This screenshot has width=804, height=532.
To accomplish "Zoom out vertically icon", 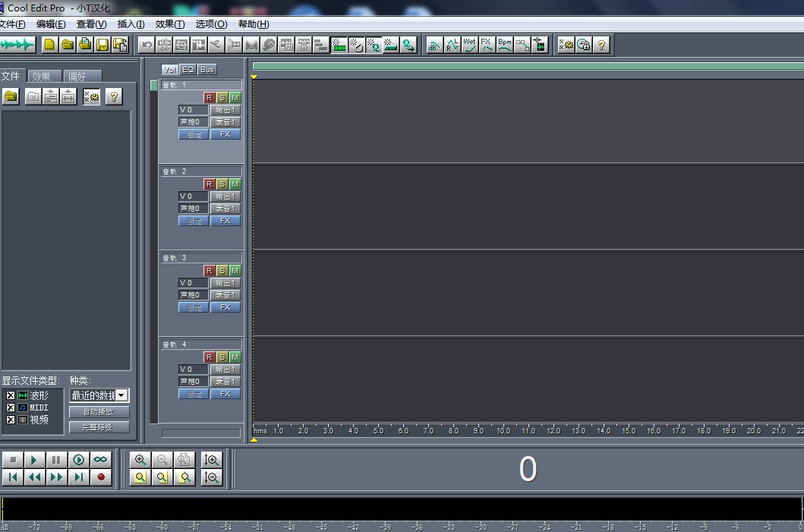I will [211, 477].
